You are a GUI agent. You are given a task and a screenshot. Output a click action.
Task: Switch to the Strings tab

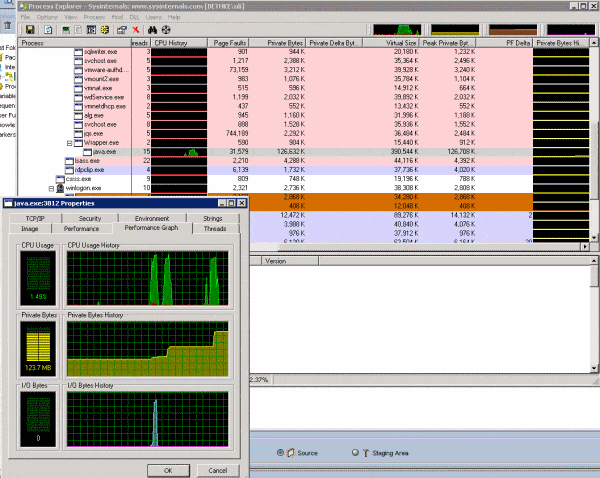(213, 219)
